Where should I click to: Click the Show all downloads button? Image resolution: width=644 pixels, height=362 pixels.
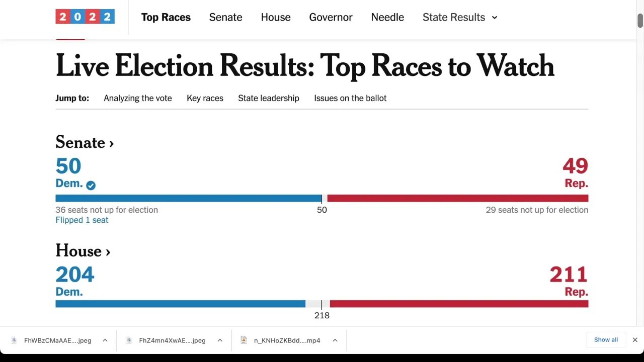point(606,340)
